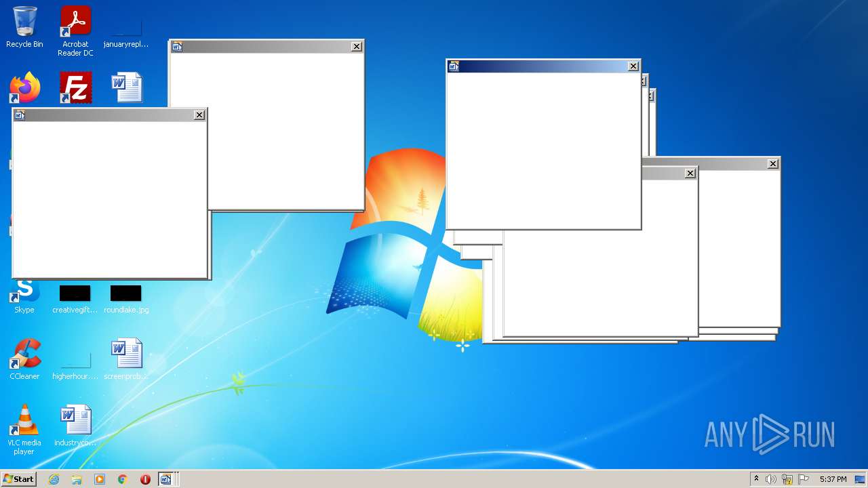The width and height of the screenshot is (868, 488).
Task: Open the Firefox desktop shortcut
Action: click(24, 88)
